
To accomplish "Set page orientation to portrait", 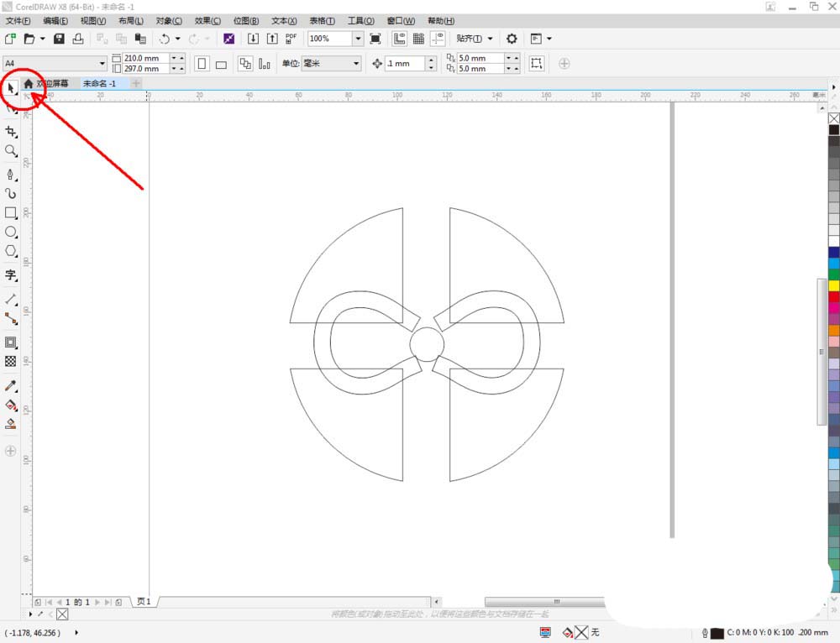I will (x=202, y=64).
